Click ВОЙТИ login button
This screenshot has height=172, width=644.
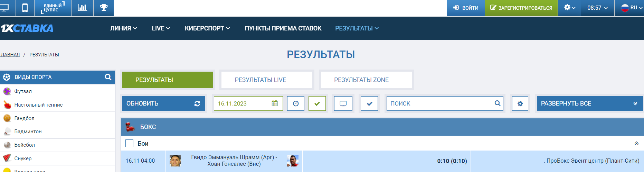(466, 8)
